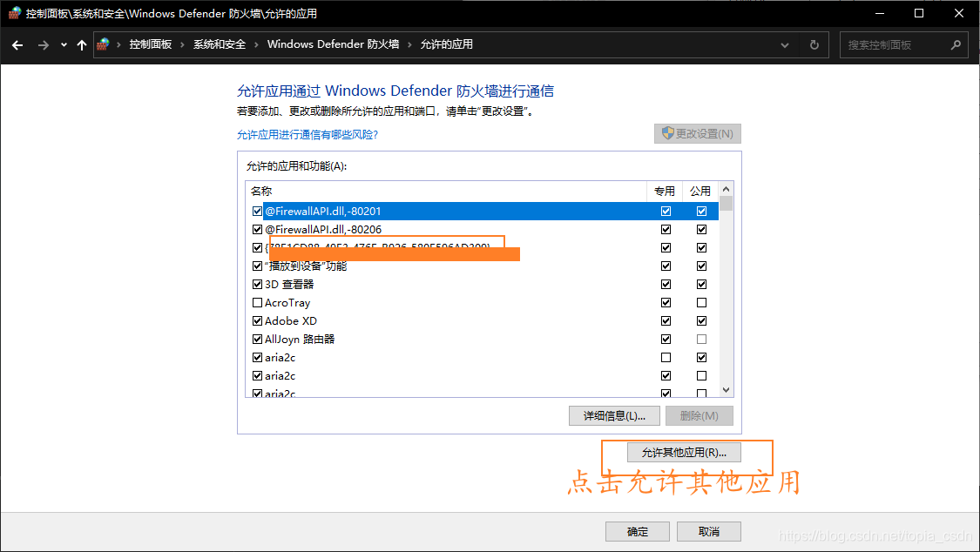The width and height of the screenshot is (980, 552).
Task: Select the Adobe XD row
Action: 482,321
